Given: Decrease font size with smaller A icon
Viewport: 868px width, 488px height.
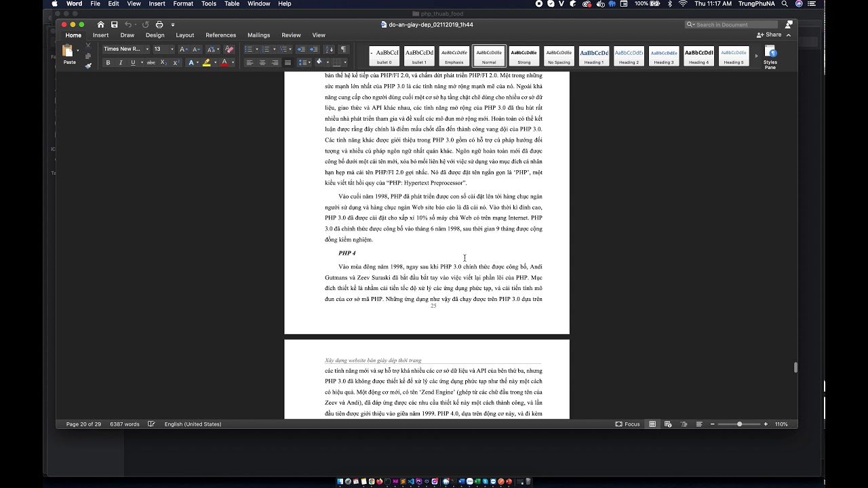Looking at the screenshot, I should coord(196,49).
